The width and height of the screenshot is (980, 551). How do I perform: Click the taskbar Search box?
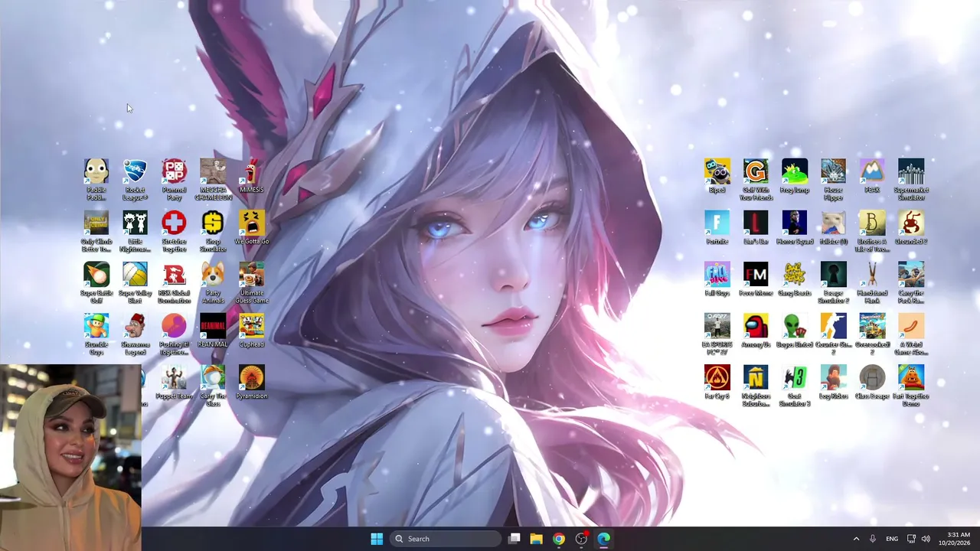(446, 539)
